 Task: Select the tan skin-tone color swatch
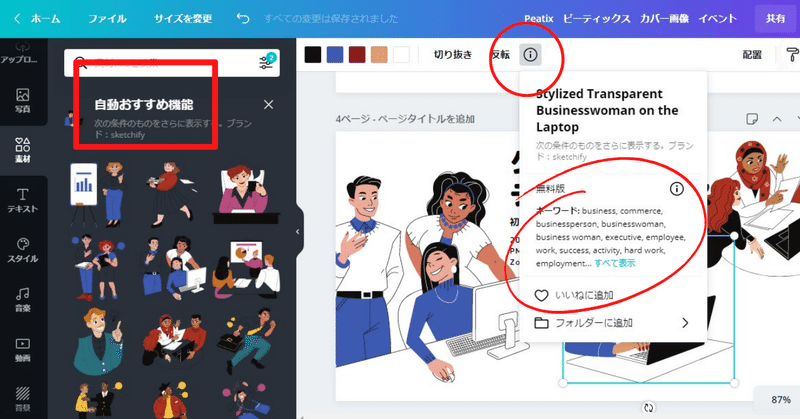[x=379, y=55]
